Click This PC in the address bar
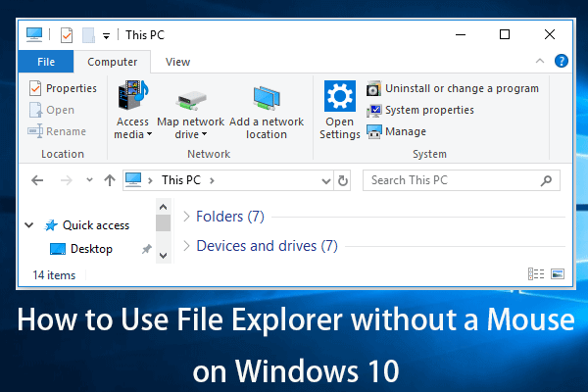This screenshot has width=588, height=392. (x=181, y=180)
